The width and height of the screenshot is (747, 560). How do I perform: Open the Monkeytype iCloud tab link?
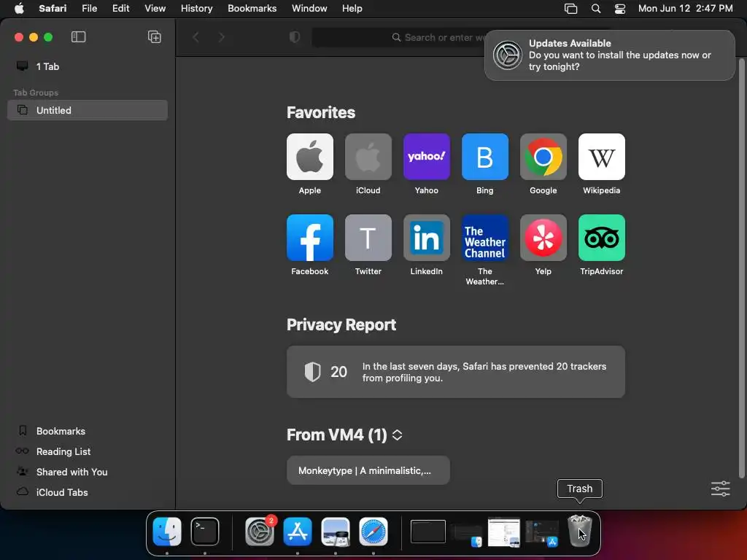coord(368,470)
